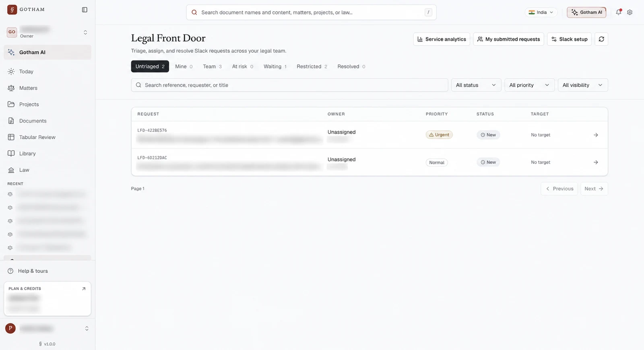View My submitted requests

point(509,39)
